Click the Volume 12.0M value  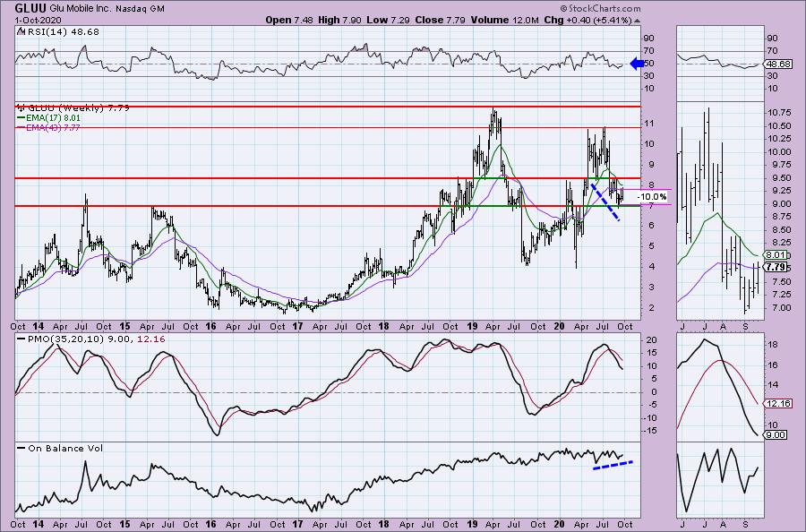tap(506, 20)
